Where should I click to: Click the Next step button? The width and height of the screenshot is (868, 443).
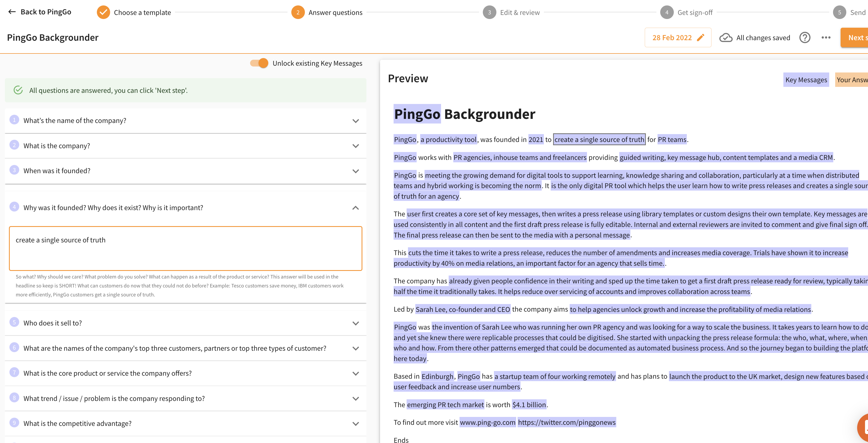tap(856, 37)
